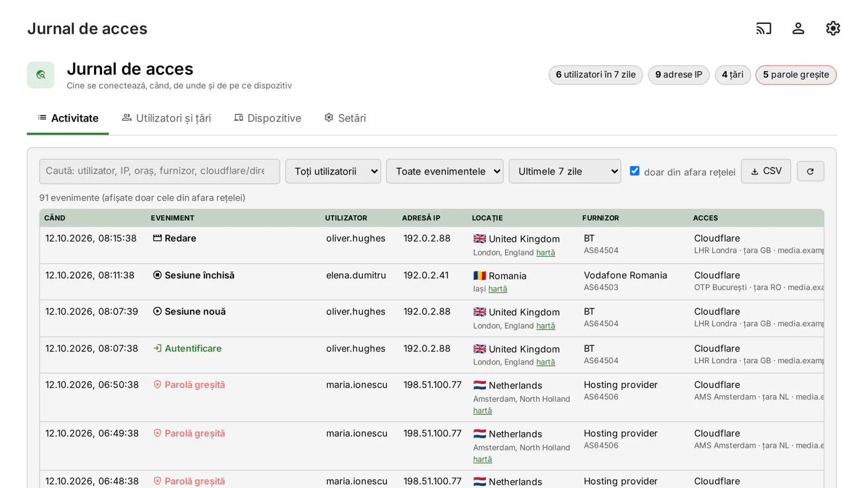
Task: Click the '9 adrese IP' badge
Action: click(x=679, y=75)
